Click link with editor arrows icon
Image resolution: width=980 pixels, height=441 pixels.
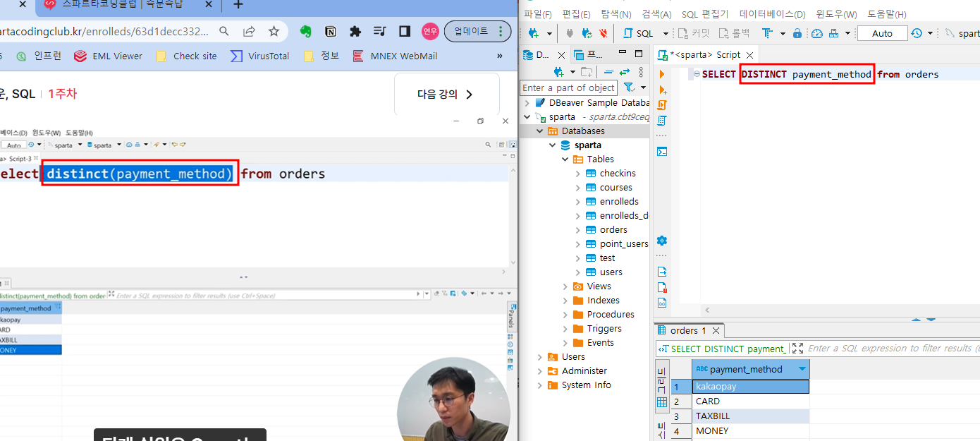(x=624, y=72)
